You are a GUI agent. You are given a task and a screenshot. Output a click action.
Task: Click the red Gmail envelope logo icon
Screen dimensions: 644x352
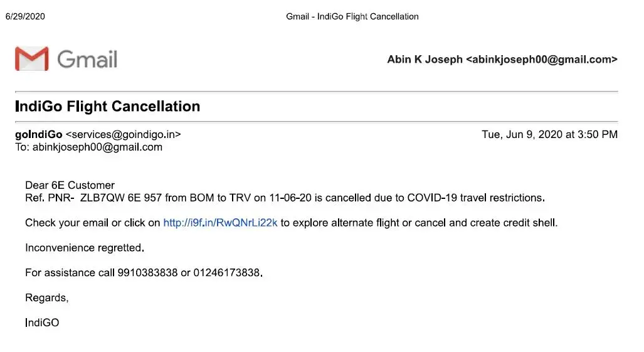pyautogui.click(x=31, y=59)
